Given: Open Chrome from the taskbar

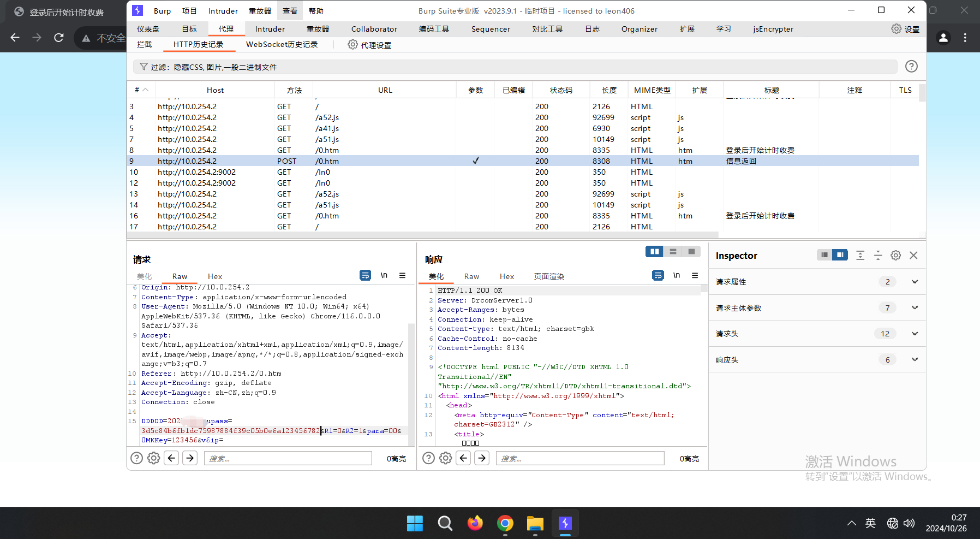Looking at the screenshot, I should tap(505, 523).
